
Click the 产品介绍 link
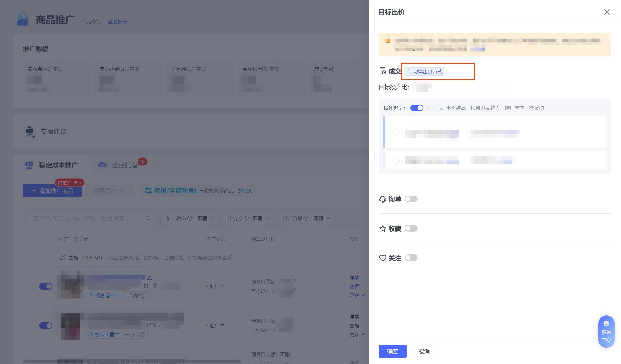[91, 22]
